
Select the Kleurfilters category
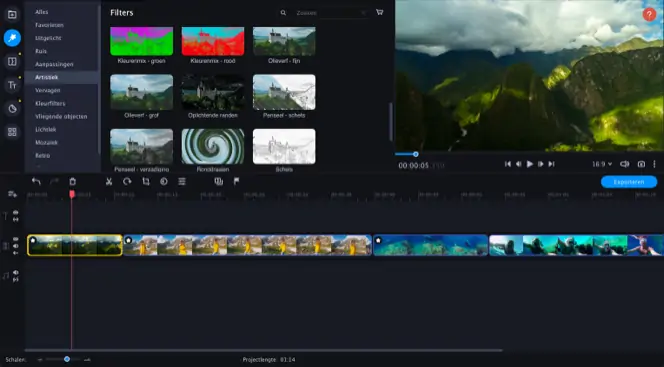point(50,104)
